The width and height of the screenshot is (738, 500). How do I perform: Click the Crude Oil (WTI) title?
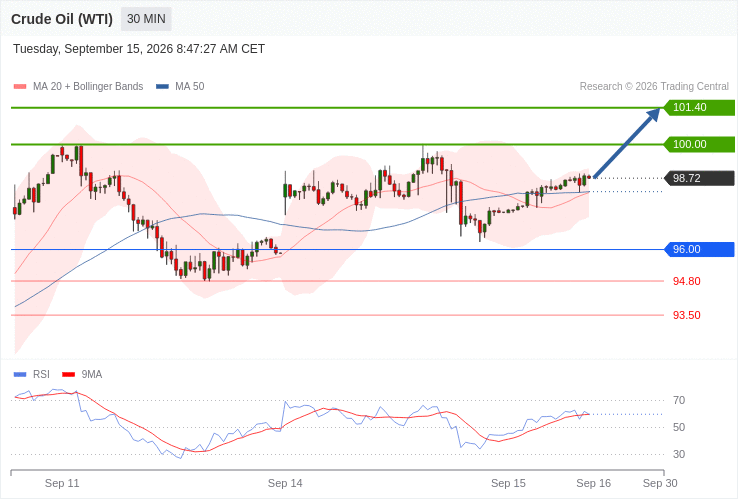point(62,19)
